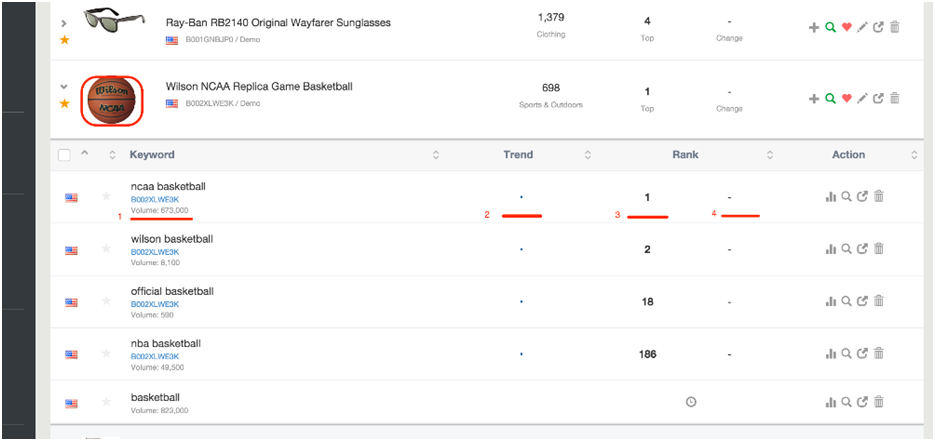Delete Ray-Ban Wayfarer product with trash icon
Viewport: 935px width, 441px height.
point(894,27)
